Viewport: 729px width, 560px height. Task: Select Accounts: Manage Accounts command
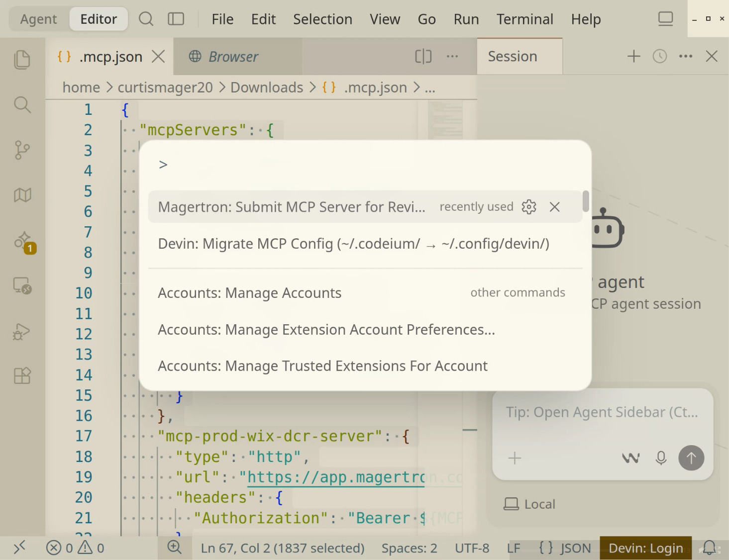pyautogui.click(x=365, y=293)
